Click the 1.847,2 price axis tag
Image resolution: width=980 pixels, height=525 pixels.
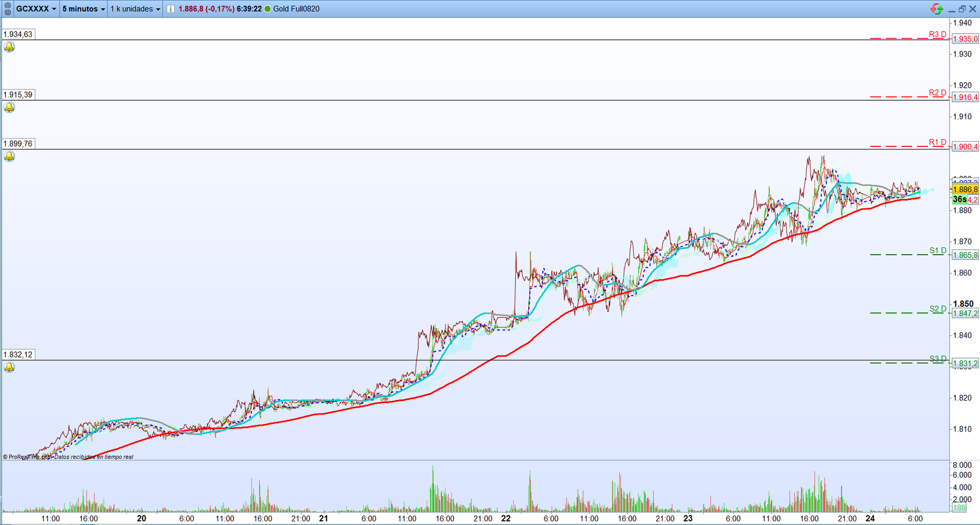coord(965,313)
